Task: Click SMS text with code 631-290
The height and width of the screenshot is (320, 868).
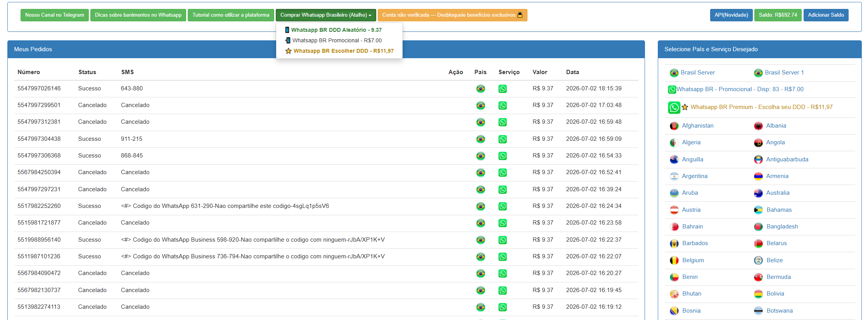Action: pyautogui.click(x=225, y=206)
